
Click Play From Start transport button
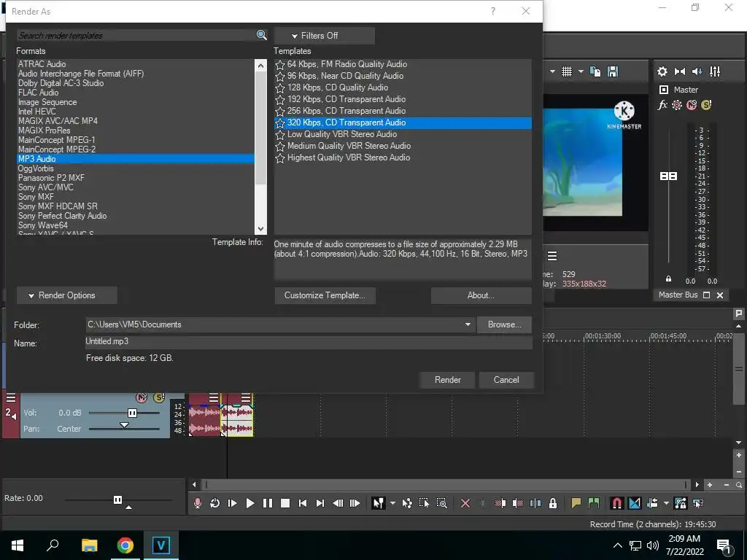[233, 503]
